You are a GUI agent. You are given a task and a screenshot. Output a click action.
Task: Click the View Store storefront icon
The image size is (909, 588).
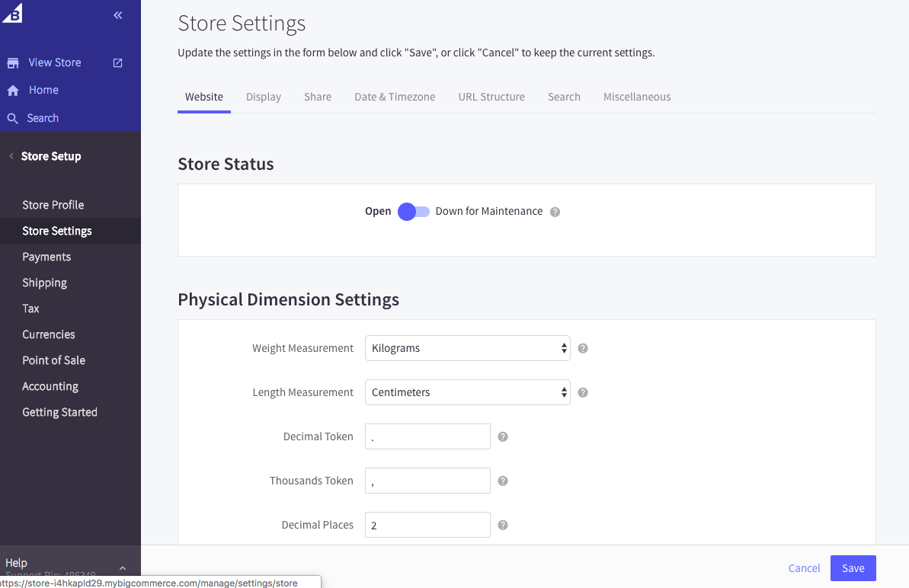pyautogui.click(x=13, y=63)
